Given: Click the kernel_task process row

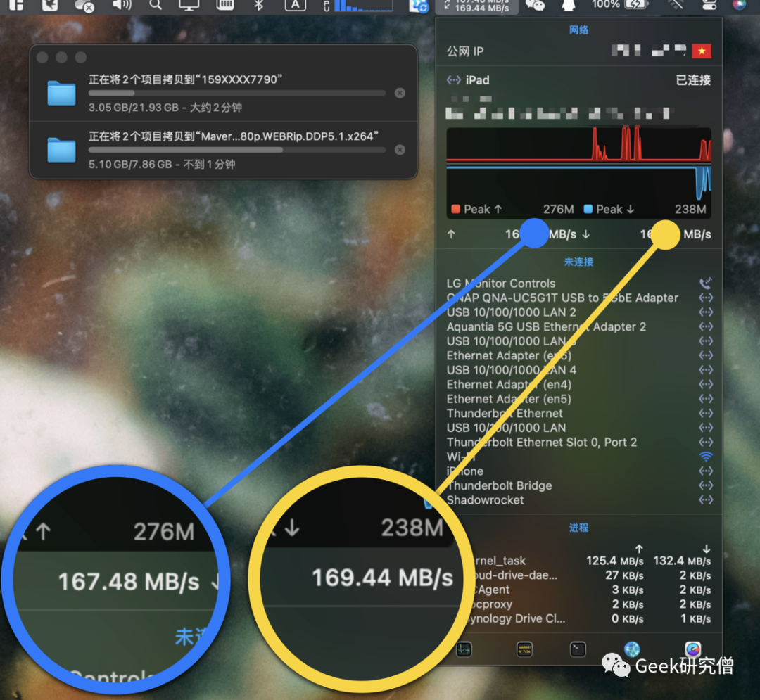Looking at the screenshot, I should [578, 561].
